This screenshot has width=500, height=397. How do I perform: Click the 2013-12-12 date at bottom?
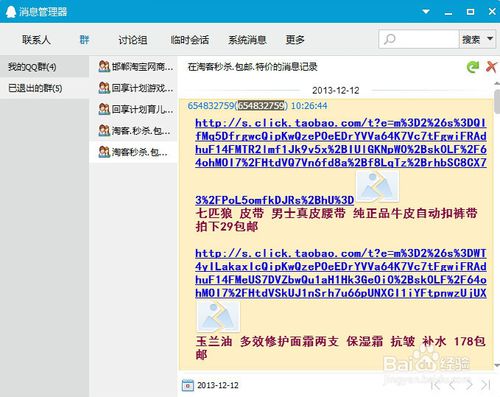tap(218, 385)
